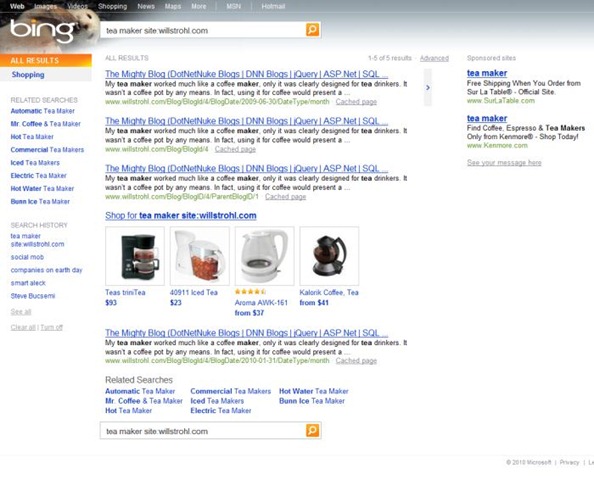Open the News tab in top navigation
This screenshot has width=594, height=480.
[x=146, y=6]
